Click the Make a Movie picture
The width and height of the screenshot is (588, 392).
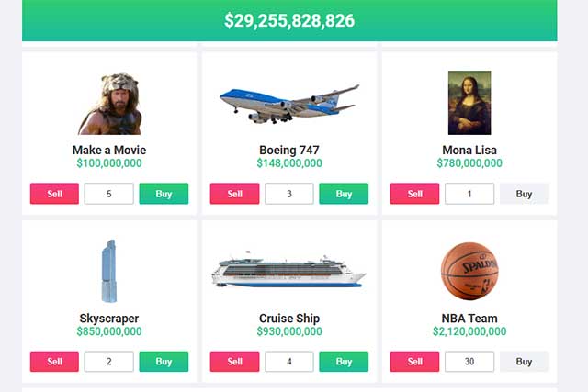click(110, 104)
